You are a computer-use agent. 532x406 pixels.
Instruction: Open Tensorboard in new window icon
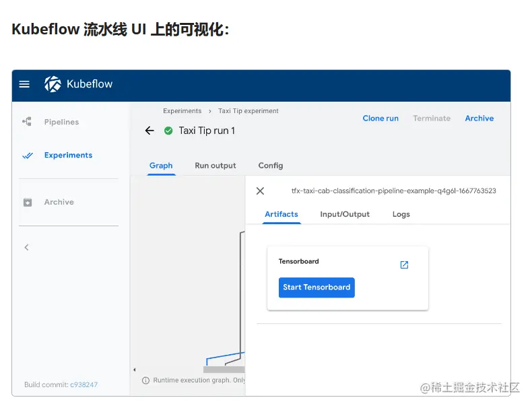(x=404, y=265)
